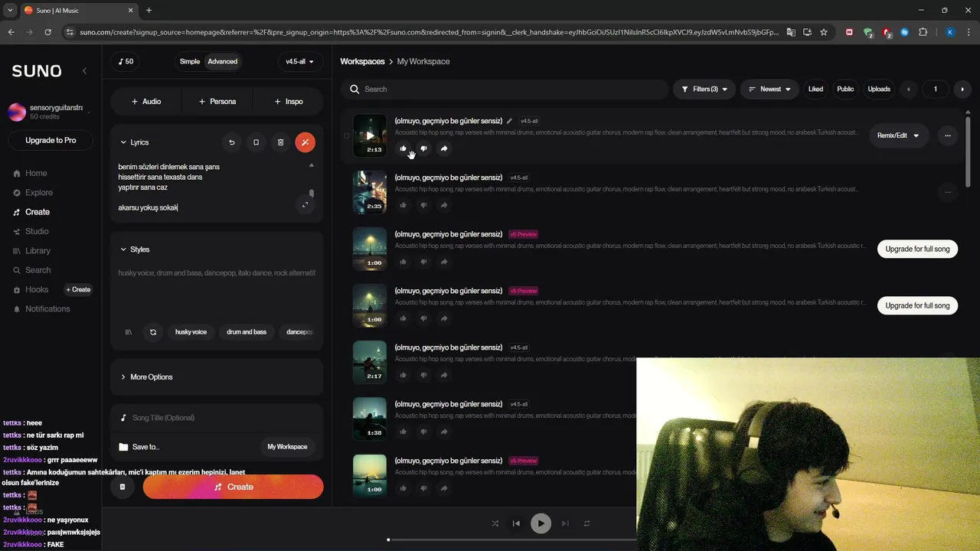Click the Song Title (Optional) field

click(217, 418)
